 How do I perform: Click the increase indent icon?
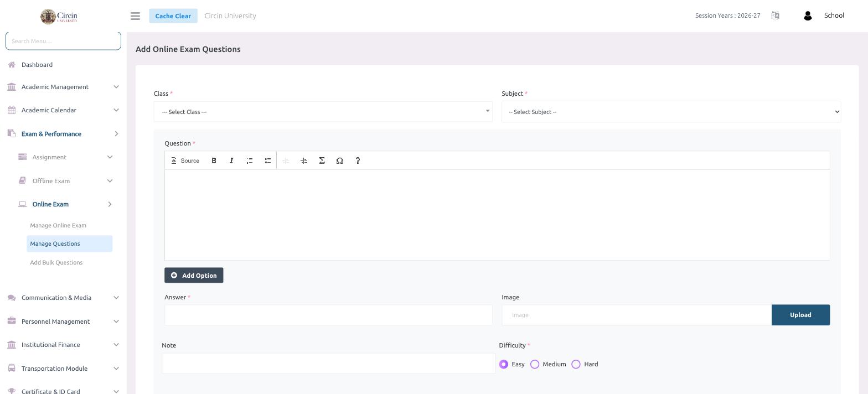[x=304, y=160]
